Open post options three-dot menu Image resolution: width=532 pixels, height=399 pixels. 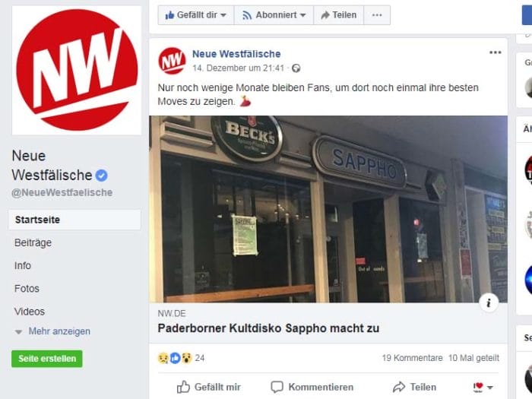point(495,52)
